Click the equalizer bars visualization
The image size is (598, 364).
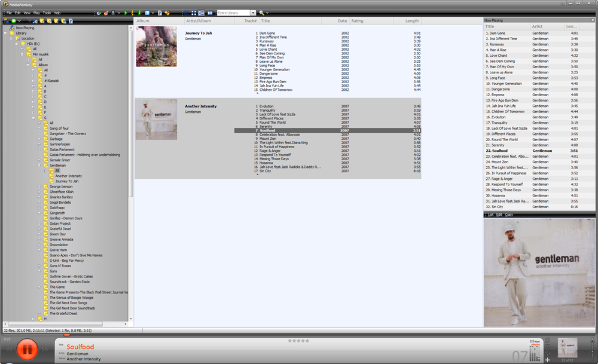[x=535, y=353]
